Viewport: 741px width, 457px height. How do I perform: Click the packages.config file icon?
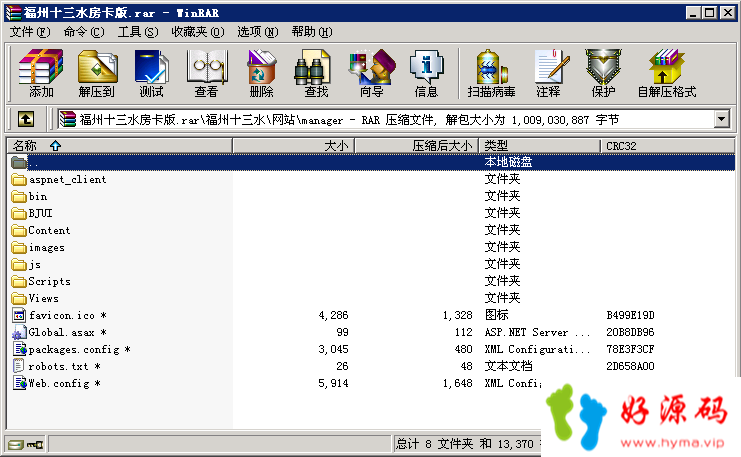[20, 349]
